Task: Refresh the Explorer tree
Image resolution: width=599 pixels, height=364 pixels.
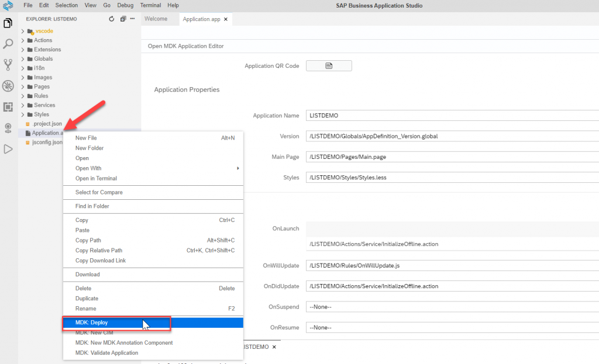Action: 111,19
